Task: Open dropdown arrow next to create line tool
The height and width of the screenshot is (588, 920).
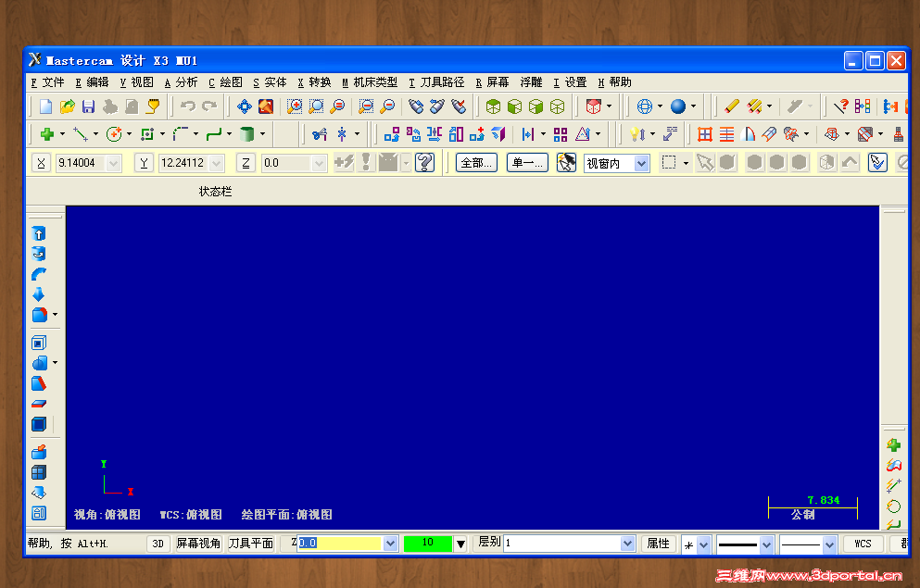Action: tap(95, 134)
